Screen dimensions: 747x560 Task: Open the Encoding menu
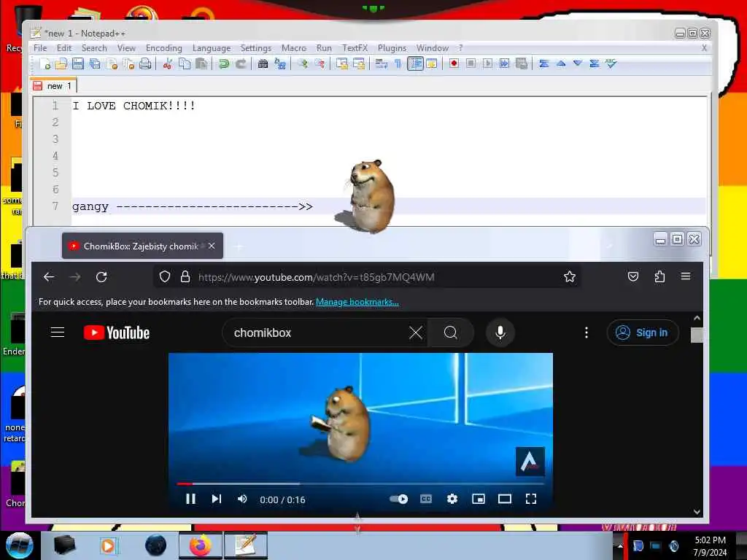[164, 48]
